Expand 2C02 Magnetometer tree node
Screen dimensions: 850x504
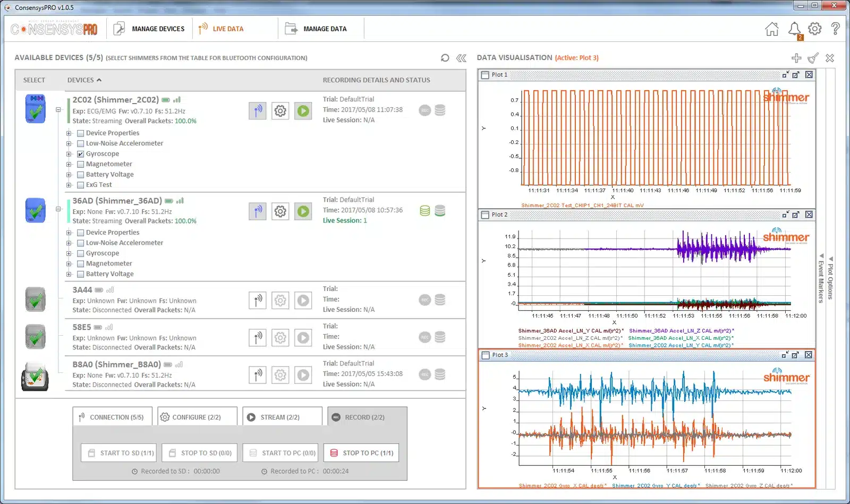coord(69,164)
